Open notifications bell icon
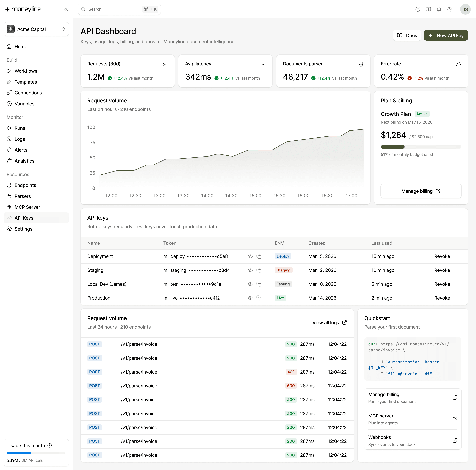Image resolution: width=476 pixels, height=470 pixels. pyautogui.click(x=439, y=9)
